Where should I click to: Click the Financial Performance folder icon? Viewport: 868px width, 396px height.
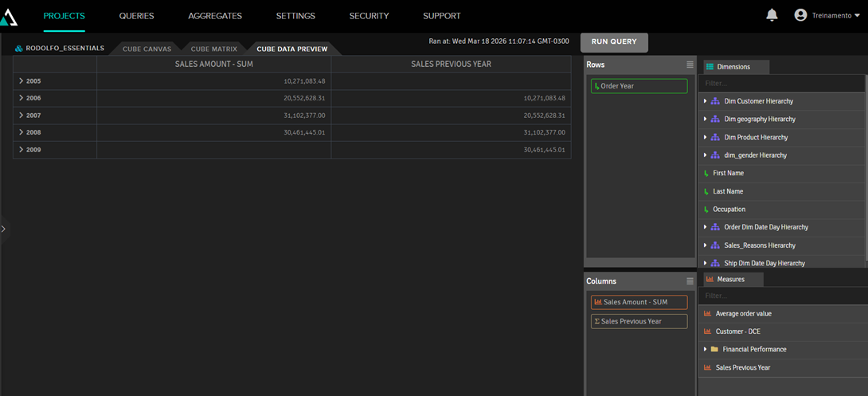714,349
